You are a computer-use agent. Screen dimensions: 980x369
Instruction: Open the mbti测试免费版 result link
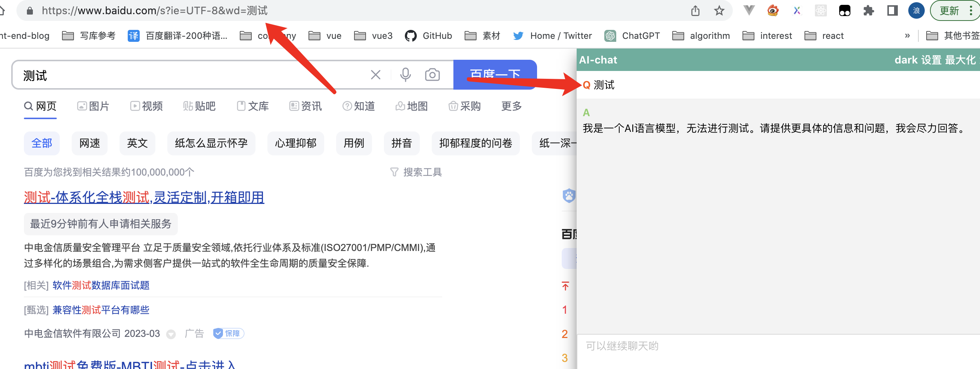click(x=129, y=365)
